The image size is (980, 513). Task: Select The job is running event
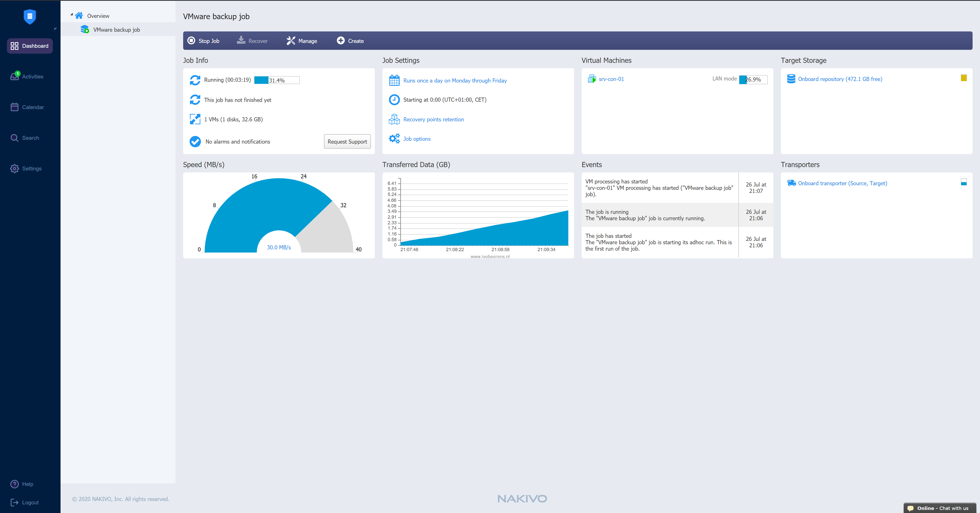(677, 215)
